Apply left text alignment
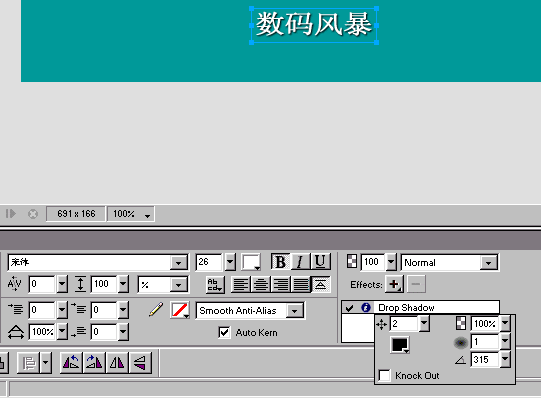The width and height of the screenshot is (541, 399). coord(241,285)
